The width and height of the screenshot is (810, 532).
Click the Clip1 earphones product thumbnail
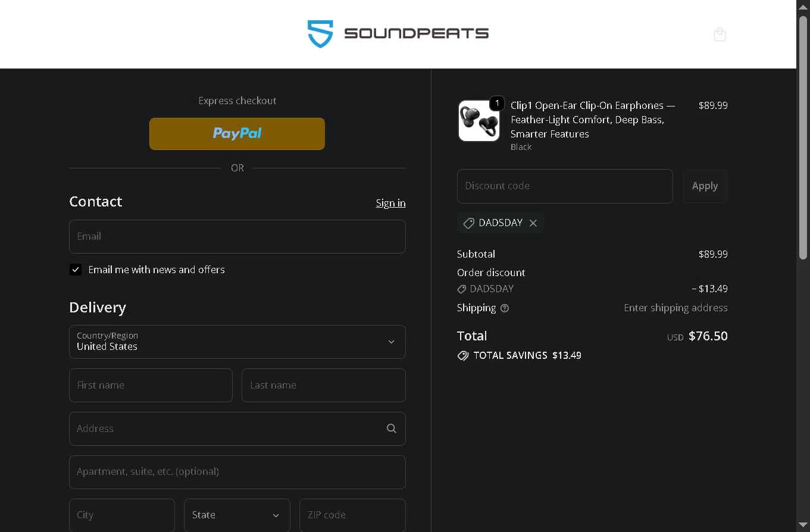(x=479, y=121)
